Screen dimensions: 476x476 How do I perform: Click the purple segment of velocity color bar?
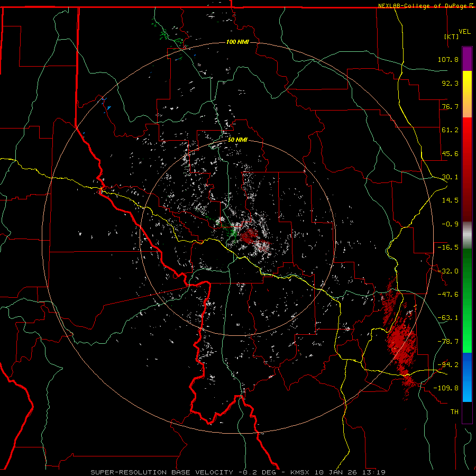[x=467, y=59]
